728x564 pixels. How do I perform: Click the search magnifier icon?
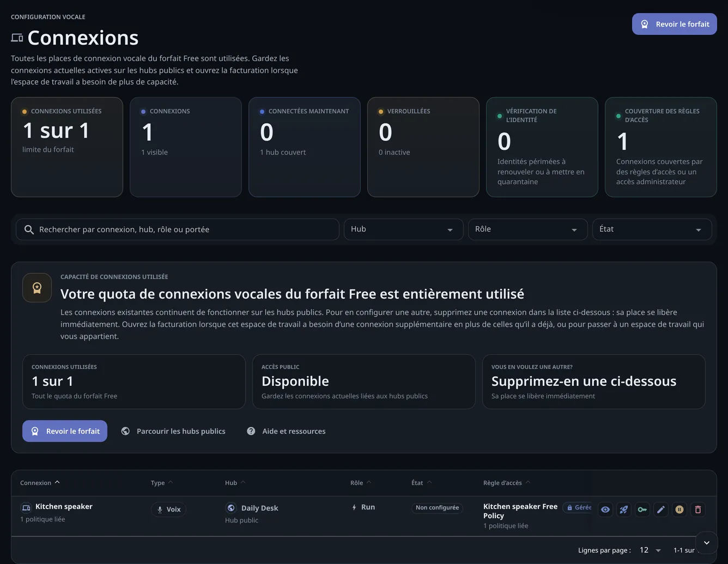coord(29,229)
